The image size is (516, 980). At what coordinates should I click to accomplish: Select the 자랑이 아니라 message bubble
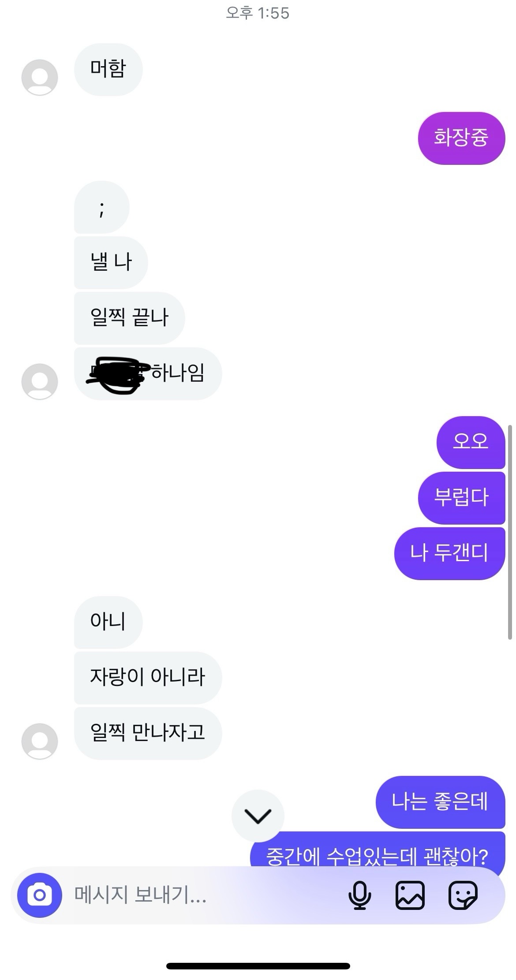click(x=148, y=678)
